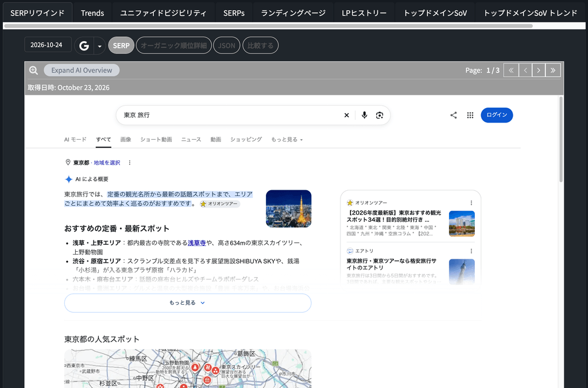Screen dimensions: 588x388
Task: Click the Tokyo Tower night thumbnail
Action: click(288, 209)
